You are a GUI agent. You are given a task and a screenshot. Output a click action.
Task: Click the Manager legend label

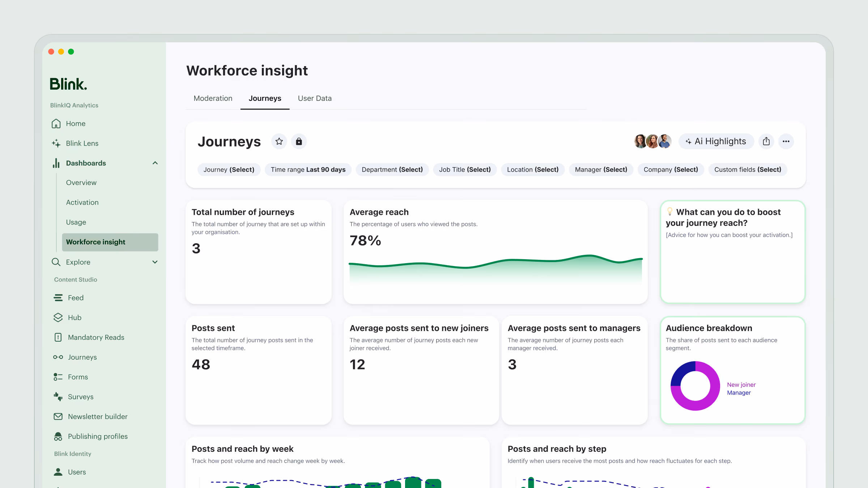739,393
